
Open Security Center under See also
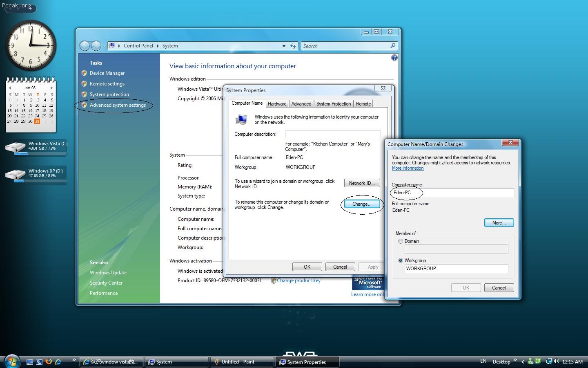click(x=106, y=283)
